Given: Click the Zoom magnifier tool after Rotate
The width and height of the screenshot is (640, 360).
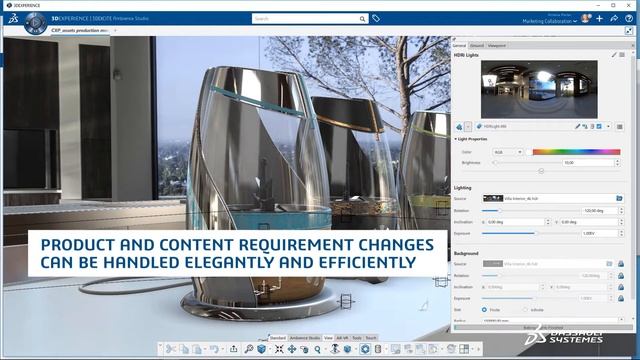Looking at the screenshot, I should (318, 349).
